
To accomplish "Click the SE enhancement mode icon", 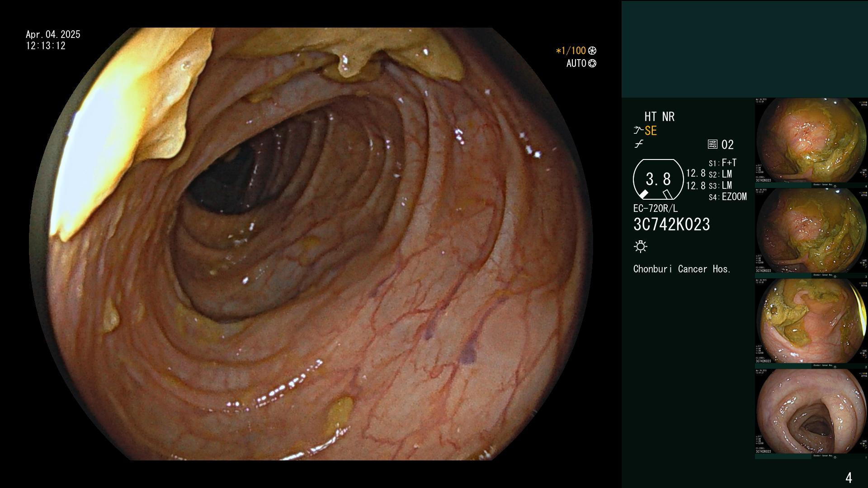I will 638,131.
